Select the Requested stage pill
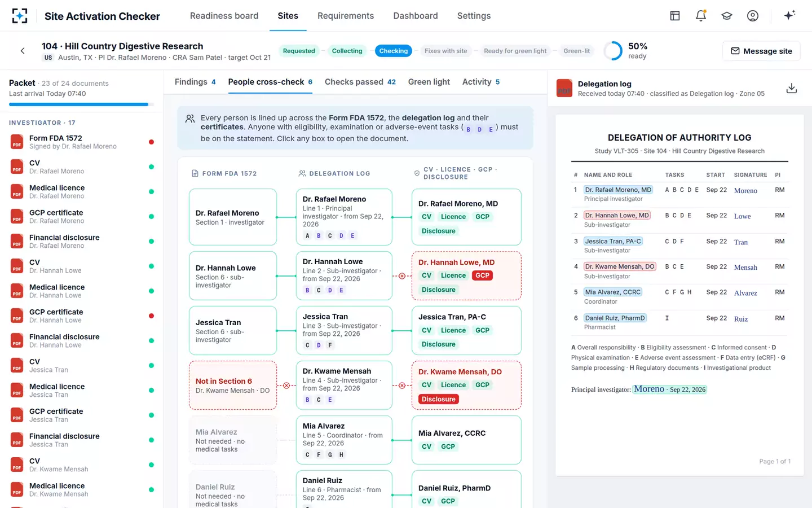This screenshot has width=812, height=508. pos(299,51)
